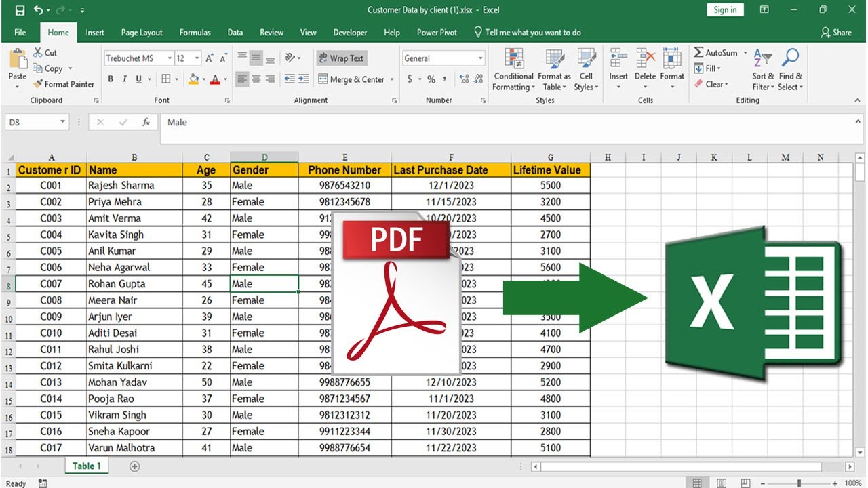This screenshot has height=488, width=868.
Task: Open Find & Select magnifier menu
Action: pyautogui.click(x=790, y=70)
